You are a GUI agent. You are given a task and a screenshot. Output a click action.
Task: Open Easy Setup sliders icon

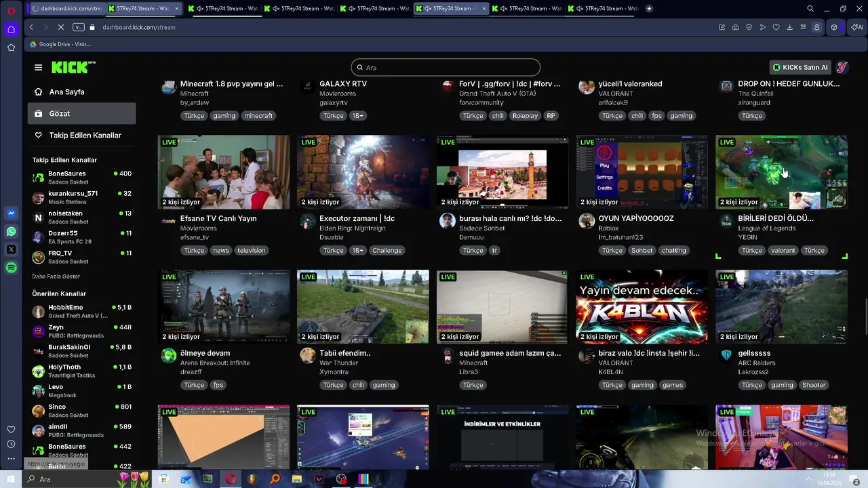[803, 27]
